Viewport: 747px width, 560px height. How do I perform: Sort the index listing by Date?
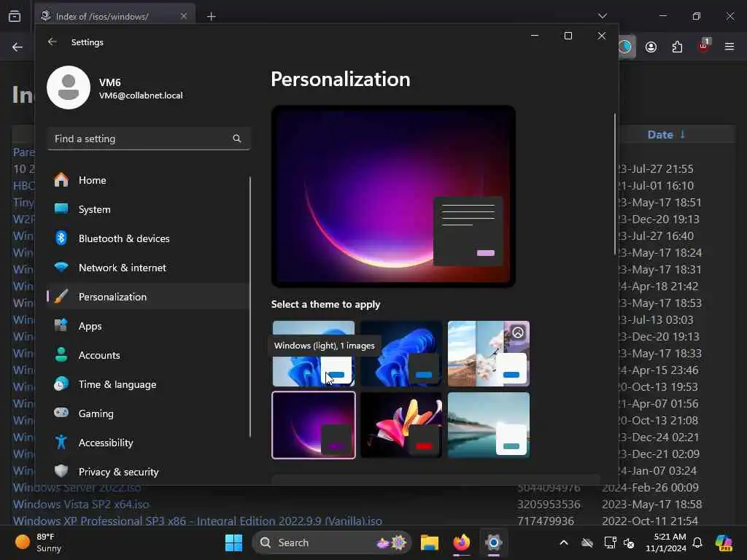[666, 135]
